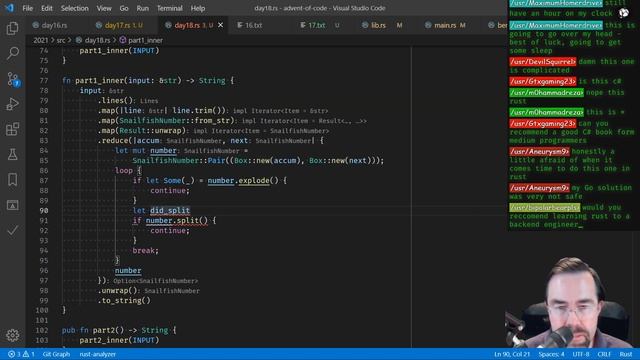Click pub fn part2() declaration
640x360 pixels.
tap(119, 330)
